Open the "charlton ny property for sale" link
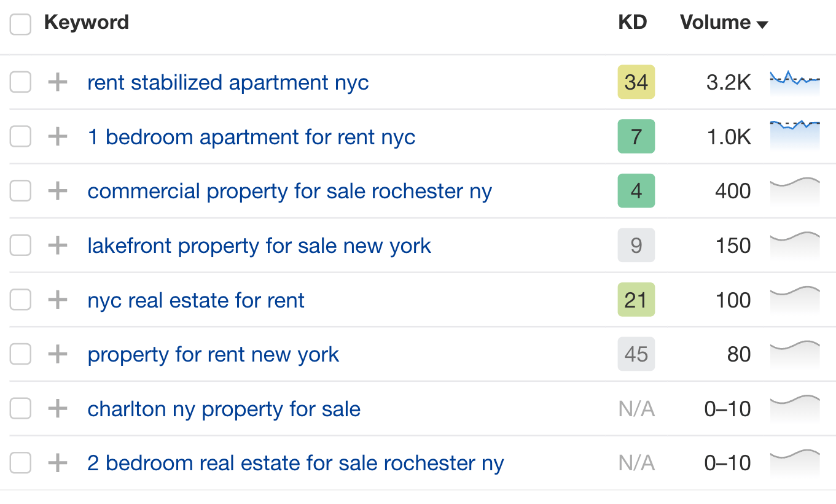Screen dimensions: 836x504 [x=224, y=408]
